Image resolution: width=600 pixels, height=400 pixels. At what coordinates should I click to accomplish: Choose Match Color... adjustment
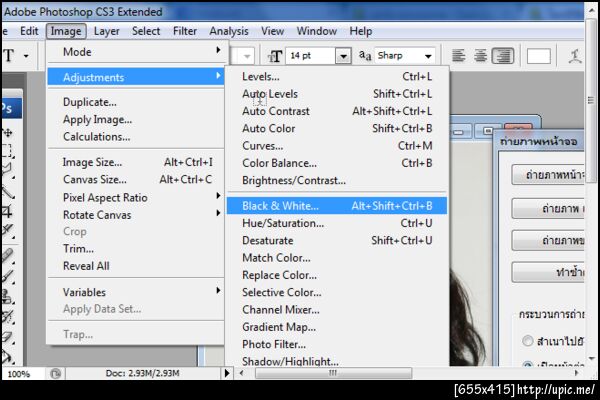pos(337,258)
